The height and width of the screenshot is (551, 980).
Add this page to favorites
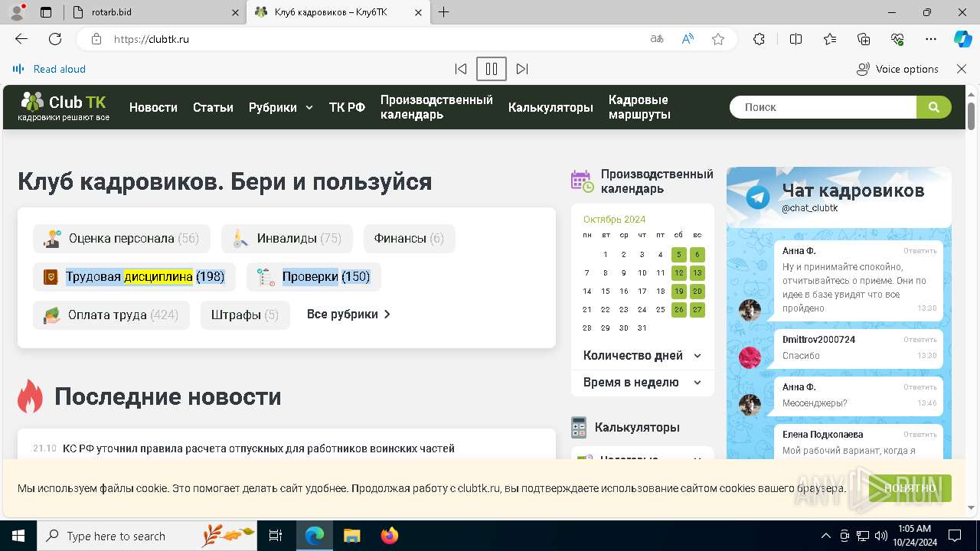point(718,39)
